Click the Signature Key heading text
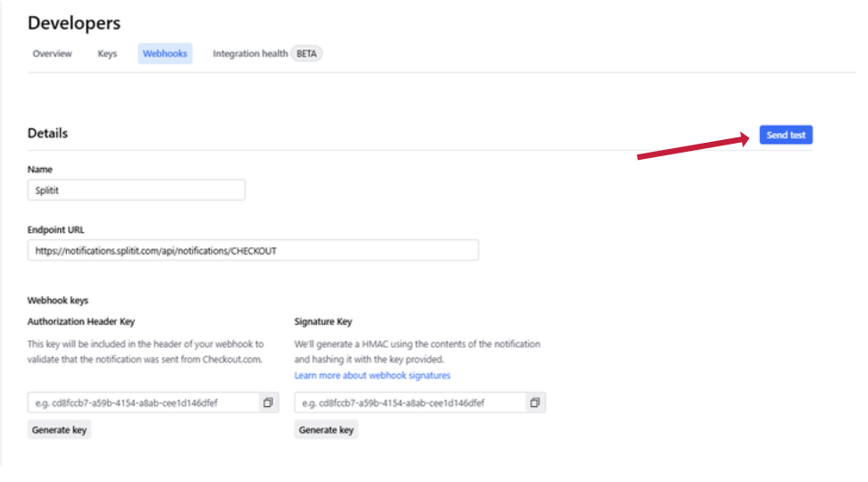The width and height of the screenshot is (868, 482). point(325,321)
